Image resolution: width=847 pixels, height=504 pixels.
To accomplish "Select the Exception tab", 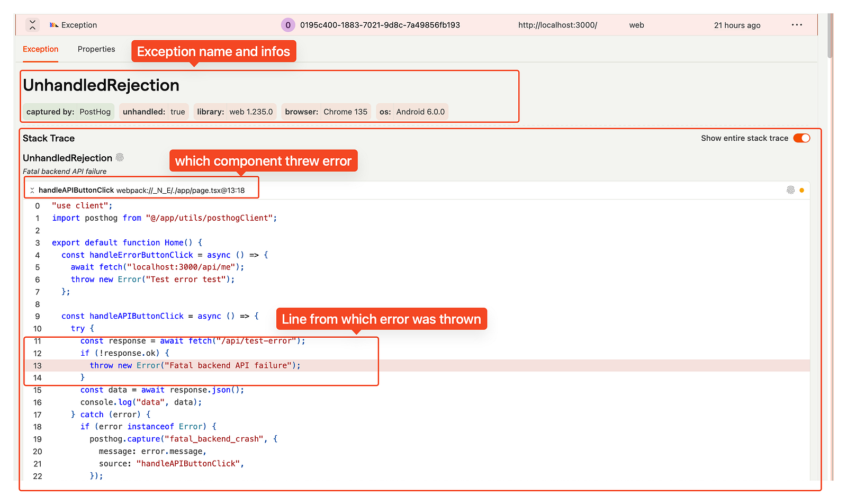I will 40,49.
